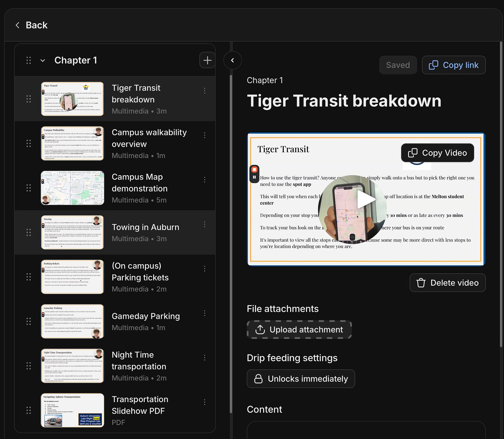Click drag handle for Campus Map demonstration
This screenshot has width=504, height=439.
[x=29, y=188]
